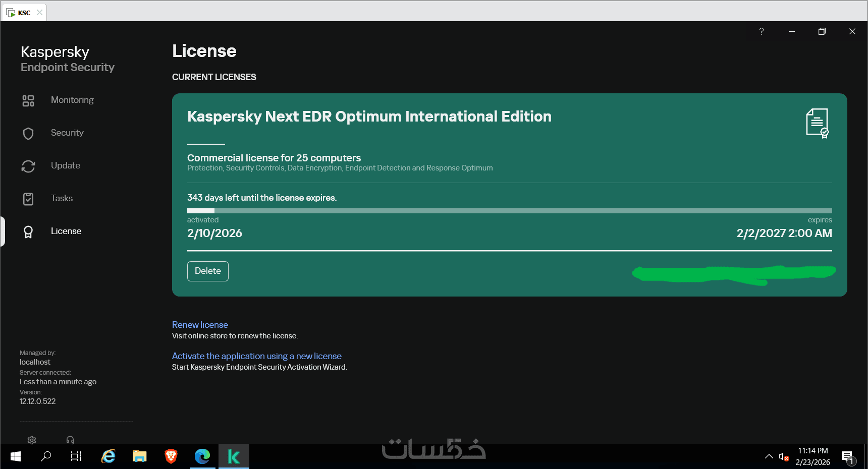The height and width of the screenshot is (469, 868).
Task: Switch to Microsoft Edge on the taskbar
Action: [x=202, y=456]
